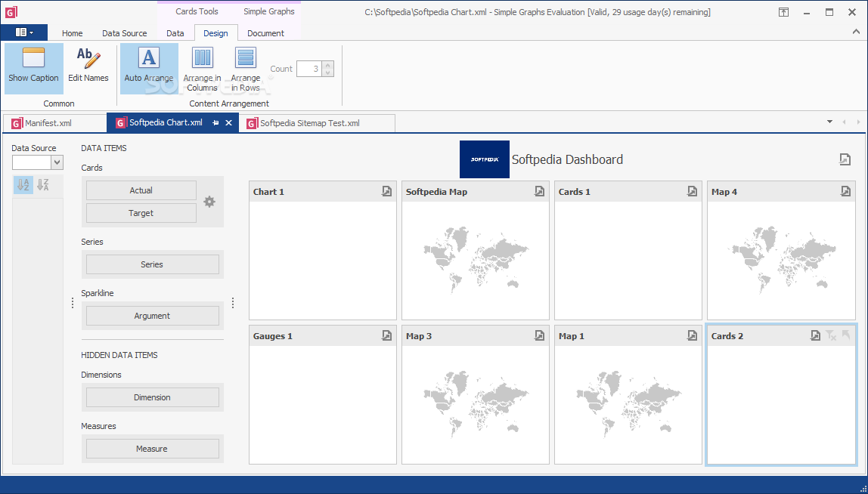
Task: Click the export icon on Cards 2
Action: pos(815,335)
